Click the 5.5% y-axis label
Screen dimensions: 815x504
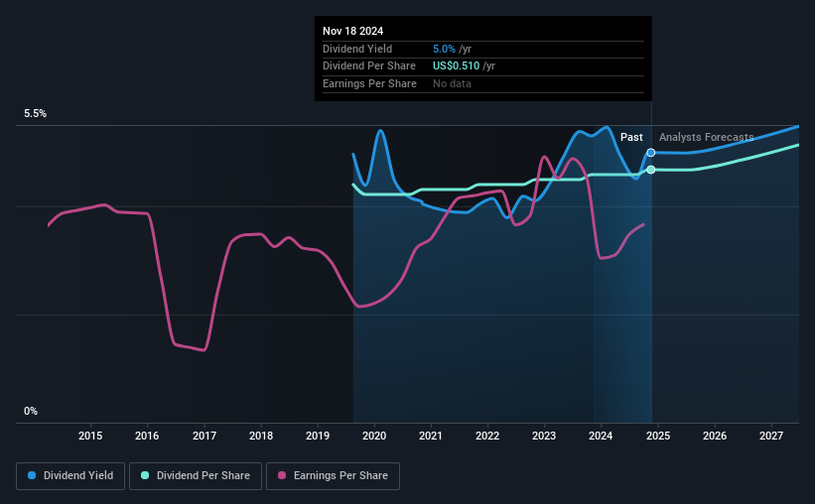coord(36,114)
